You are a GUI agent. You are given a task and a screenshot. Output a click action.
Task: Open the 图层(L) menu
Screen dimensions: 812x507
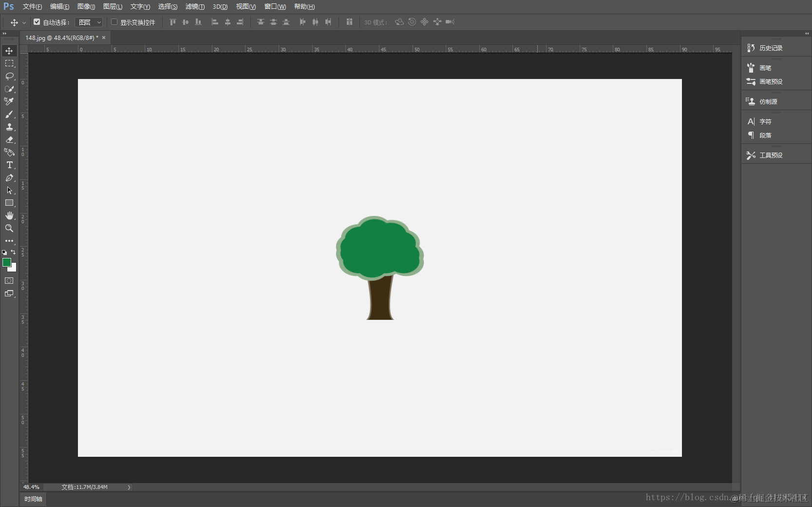pos(113,7)
